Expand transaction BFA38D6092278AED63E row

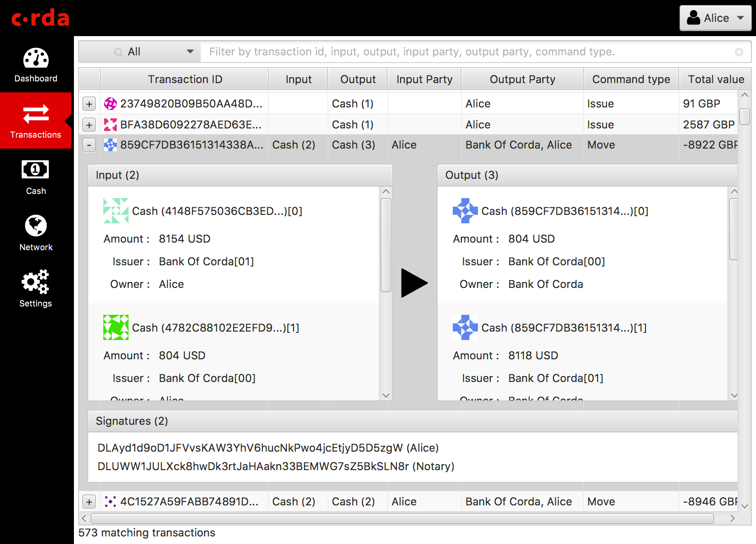tap(89, 125)
